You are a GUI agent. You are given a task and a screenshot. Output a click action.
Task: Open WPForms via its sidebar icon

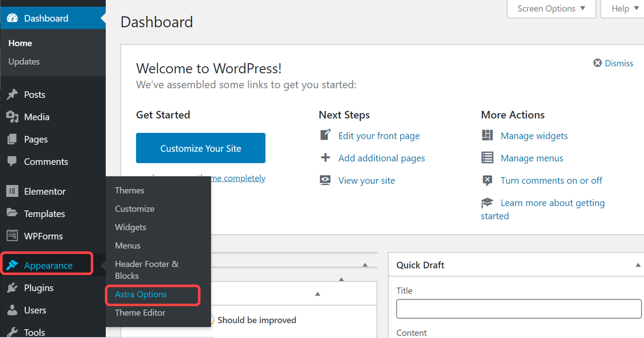point(14,236)
